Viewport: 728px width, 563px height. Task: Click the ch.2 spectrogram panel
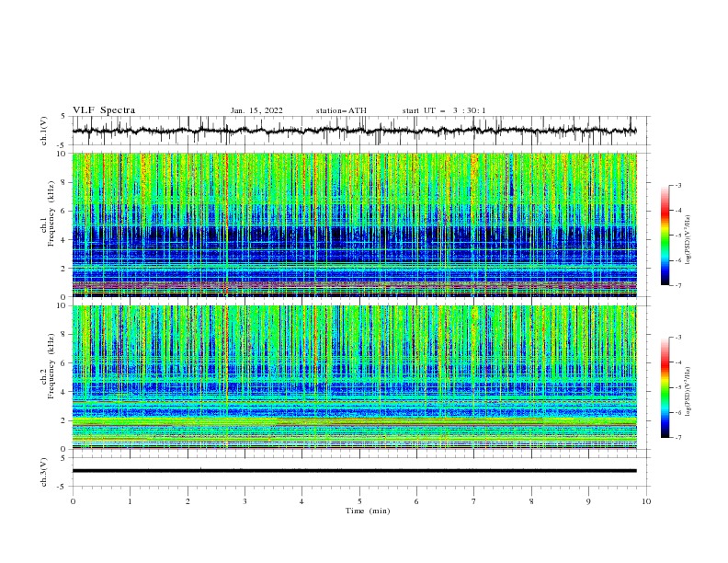tap(354, 377)
